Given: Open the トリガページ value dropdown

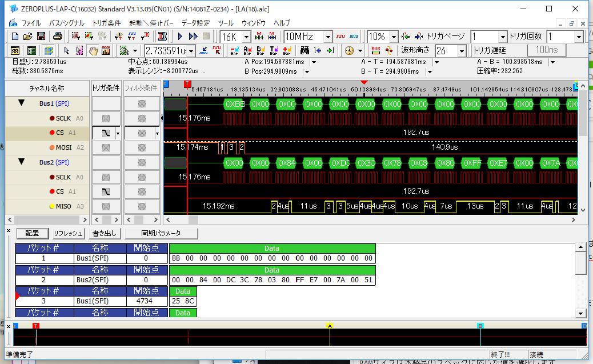Looking at the screenshot, I should pyautogui.click(x=503, y=37).
